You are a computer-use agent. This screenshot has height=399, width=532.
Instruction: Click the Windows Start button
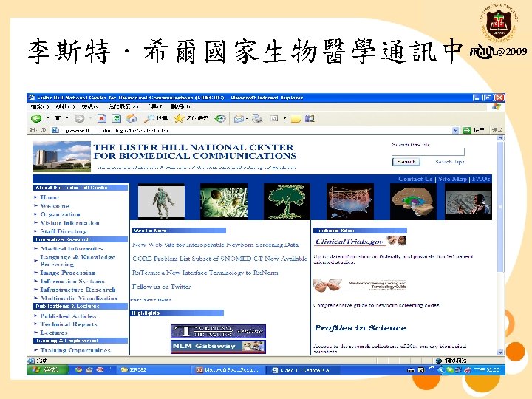click(47, 370)
